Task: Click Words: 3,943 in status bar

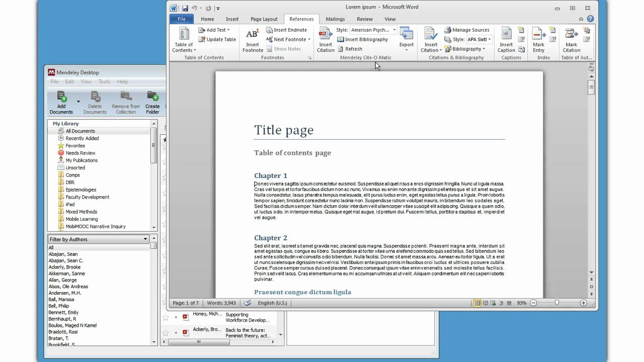Action: point(221,303)
